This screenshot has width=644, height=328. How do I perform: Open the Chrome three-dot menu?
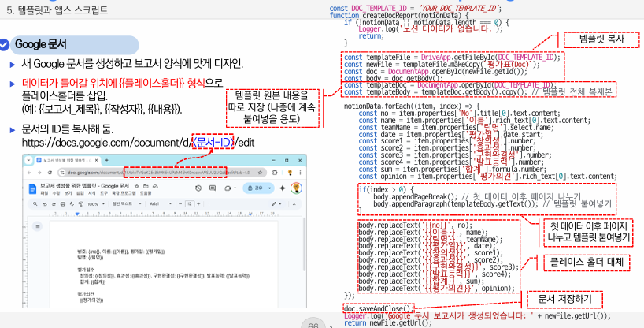300,173
